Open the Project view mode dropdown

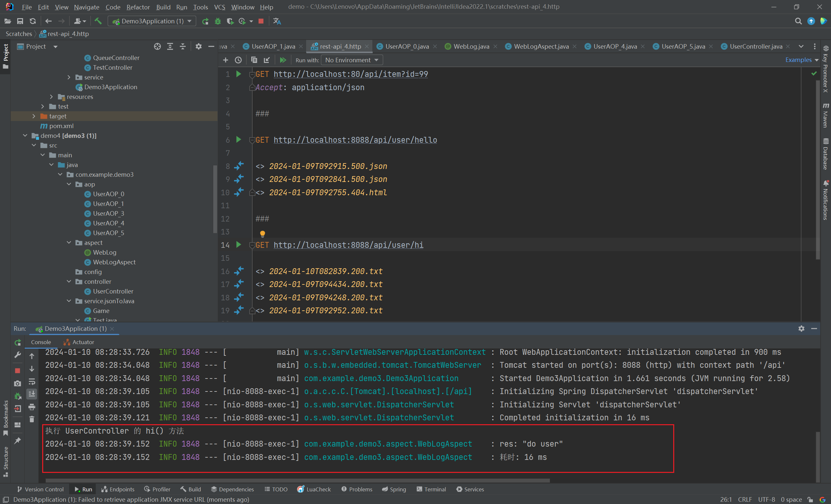(x=55, y=46)
